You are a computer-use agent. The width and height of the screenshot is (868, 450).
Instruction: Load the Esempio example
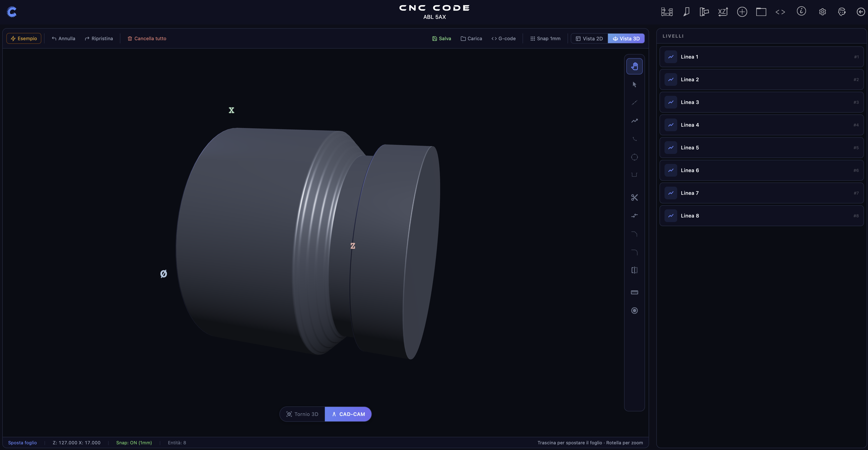tap(24, 38)
